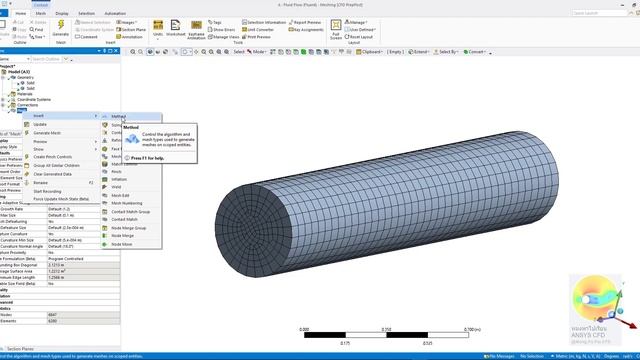
Task: Insert a Section Plane
Action: point(131,29)
